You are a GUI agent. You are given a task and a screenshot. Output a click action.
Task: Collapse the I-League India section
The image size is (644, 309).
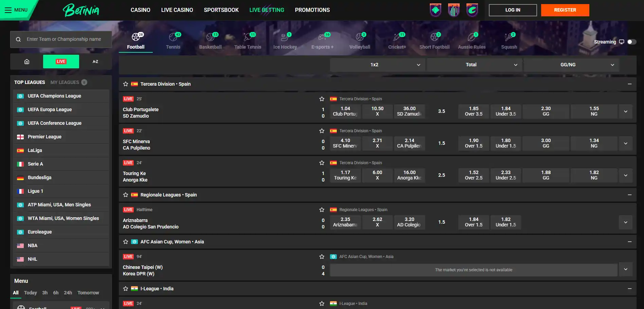coord(630,289)
